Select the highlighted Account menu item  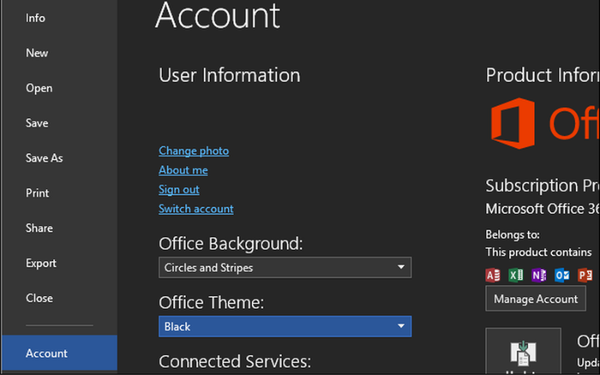pos(59,353)
